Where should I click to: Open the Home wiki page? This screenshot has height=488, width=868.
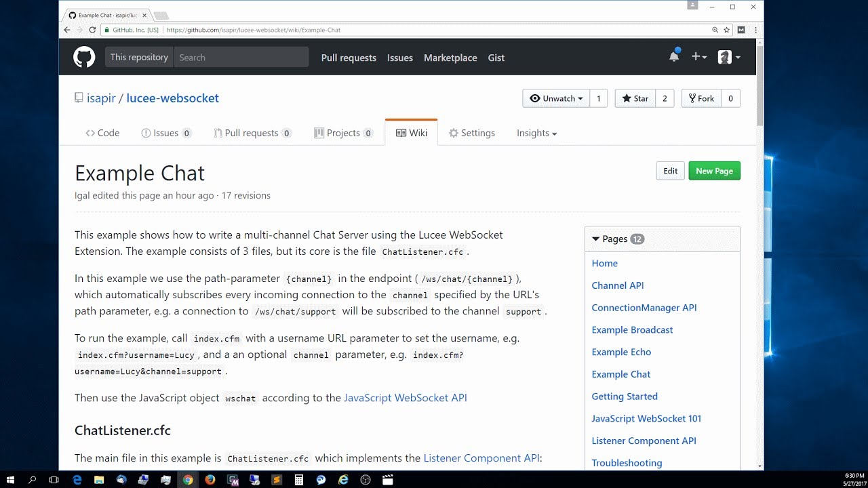(x=604, y=263)
